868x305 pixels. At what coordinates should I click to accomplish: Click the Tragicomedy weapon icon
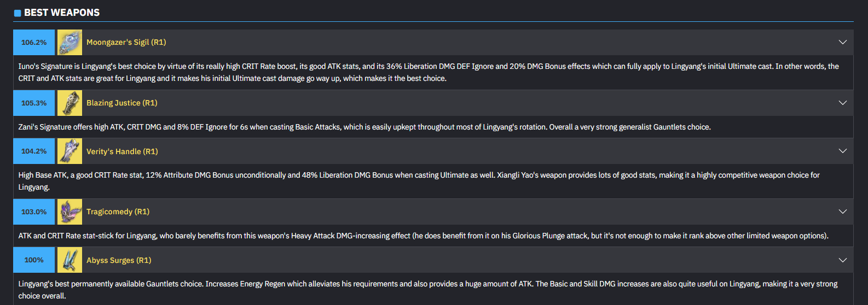tap(70, 212)
